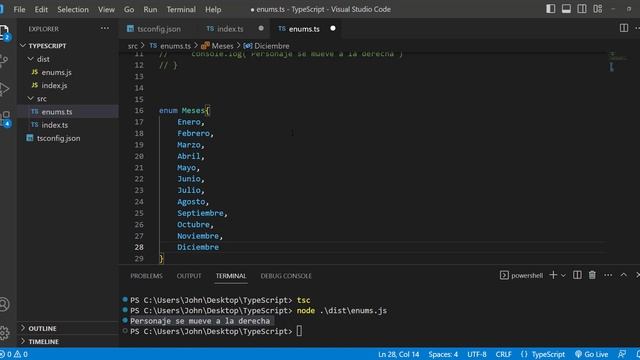Open the File menu
The image size is (640, 360).
19,9
